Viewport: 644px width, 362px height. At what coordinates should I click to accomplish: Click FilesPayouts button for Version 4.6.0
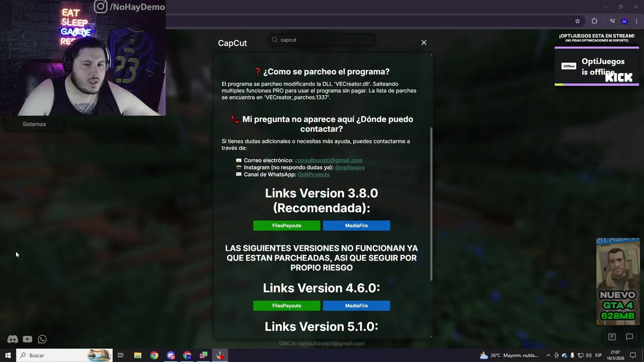click(x=287, y=306)
